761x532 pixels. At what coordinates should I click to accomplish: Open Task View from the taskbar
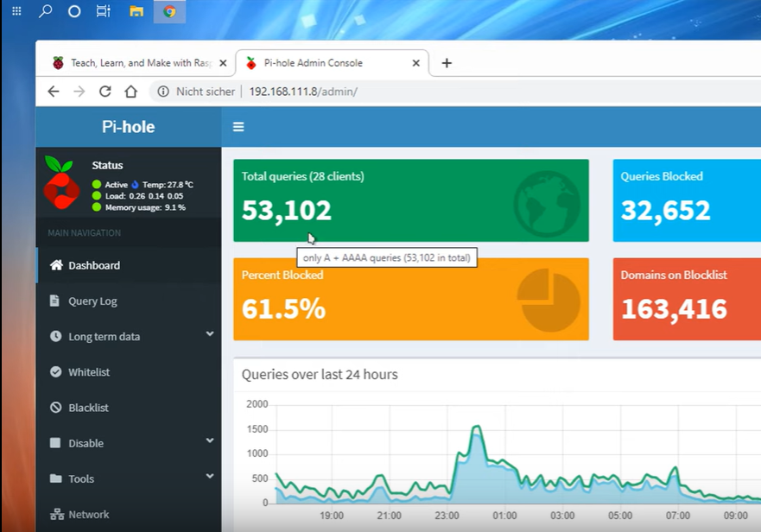coord(104,11)
